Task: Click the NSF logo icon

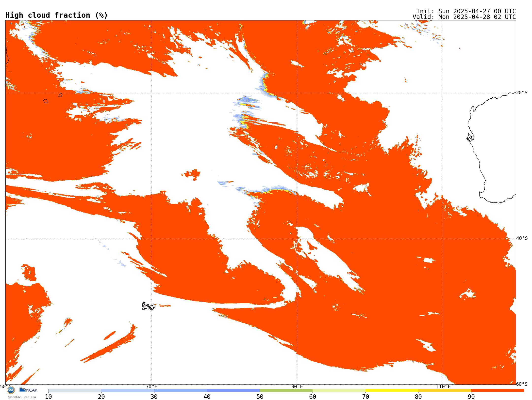Action: coord(11,390)
